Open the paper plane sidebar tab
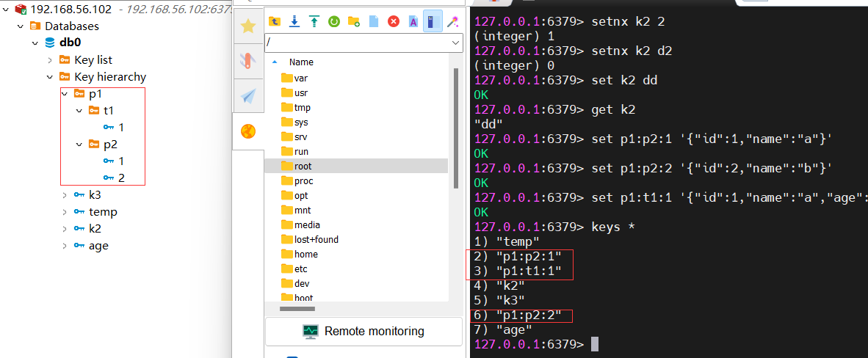The width and height of the screenshot is (868, 358). [x=248, y=96]
